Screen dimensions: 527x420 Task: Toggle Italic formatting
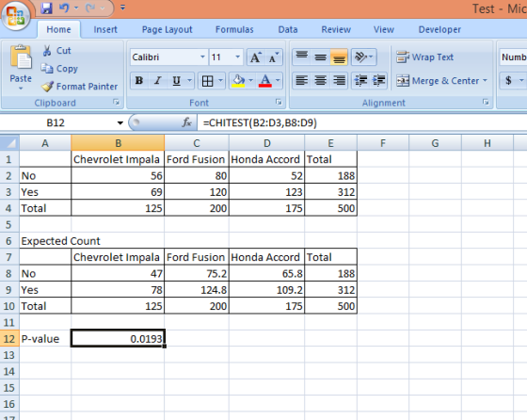click(x=158, y=81)
